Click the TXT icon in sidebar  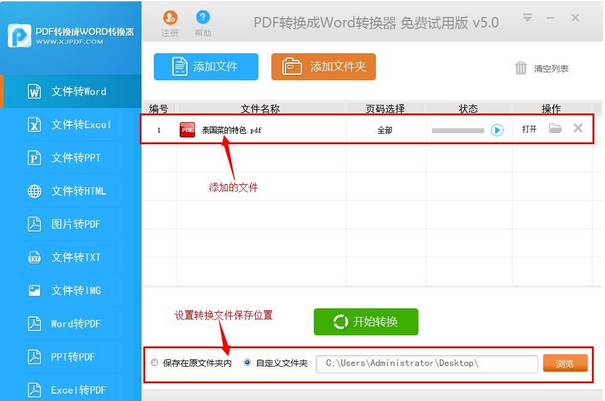(x=34, y=257)
